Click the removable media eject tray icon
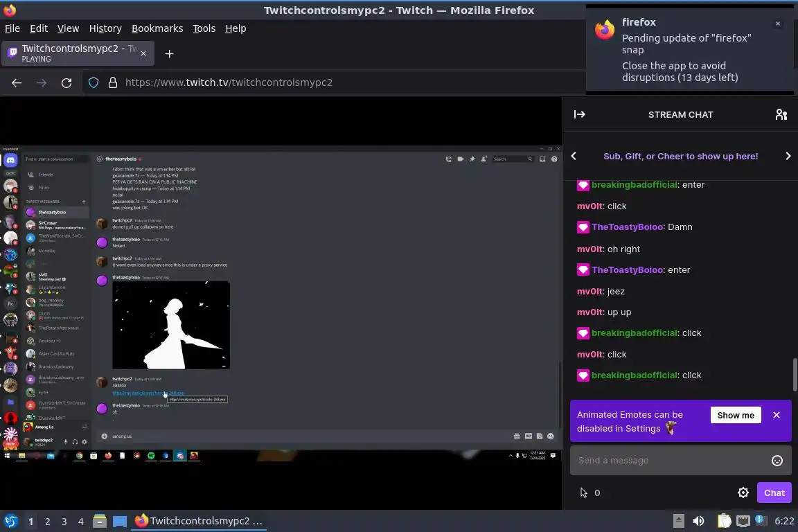 pos(679,521)
